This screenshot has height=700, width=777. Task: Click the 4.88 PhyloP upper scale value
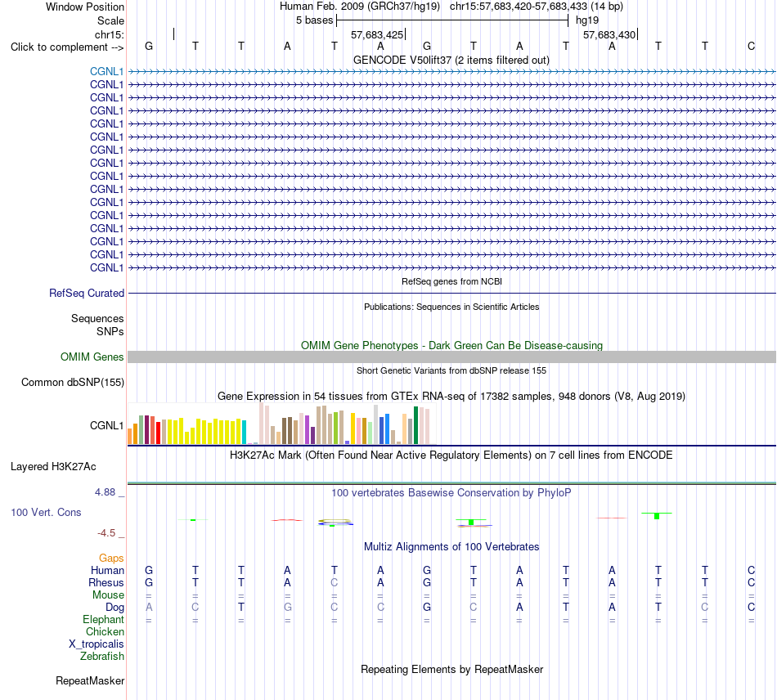[105, 492]
